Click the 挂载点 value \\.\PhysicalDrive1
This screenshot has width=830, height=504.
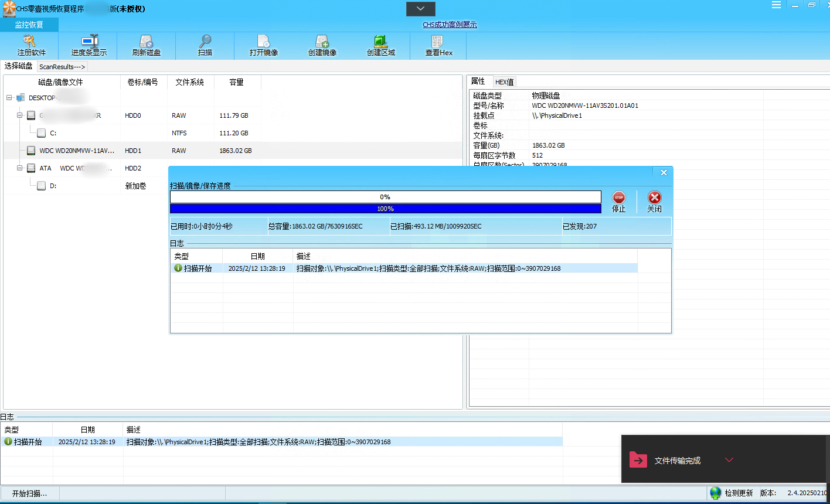(557, 115)
